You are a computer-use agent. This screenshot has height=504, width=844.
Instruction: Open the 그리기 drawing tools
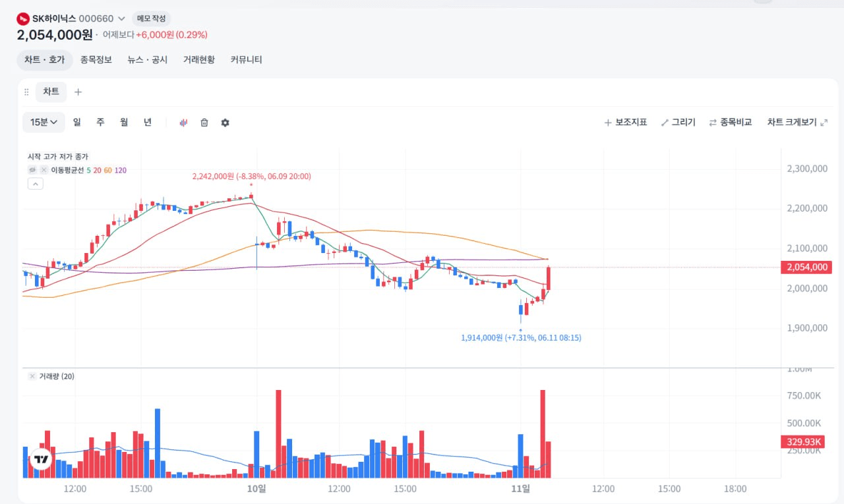click(678, 123)
